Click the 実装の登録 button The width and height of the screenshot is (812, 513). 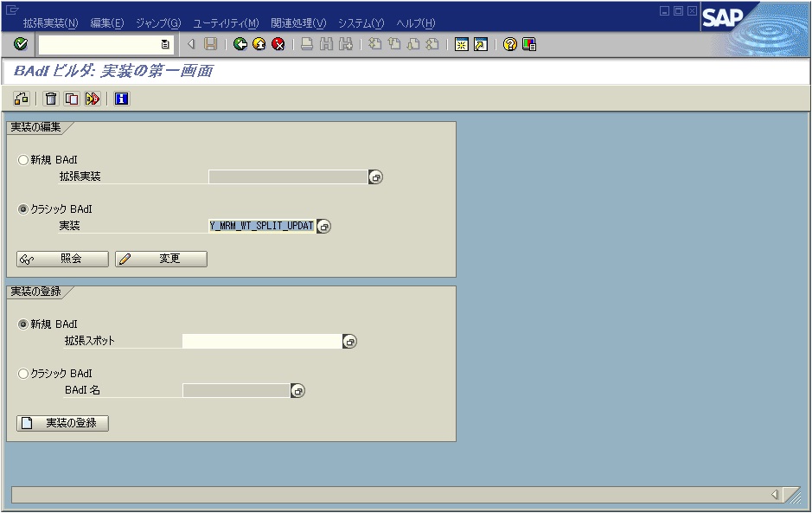(x=61, y=423)
